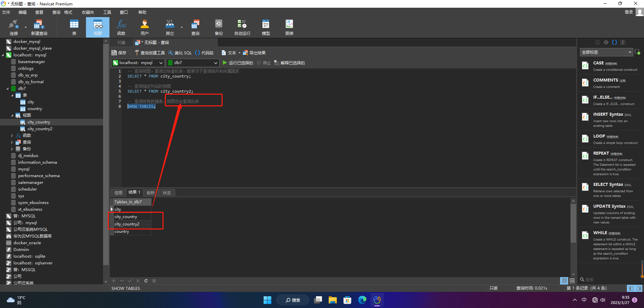Open the db7 database dropdown
Viewport: 644px width, 308px height.
coord(193,63)
